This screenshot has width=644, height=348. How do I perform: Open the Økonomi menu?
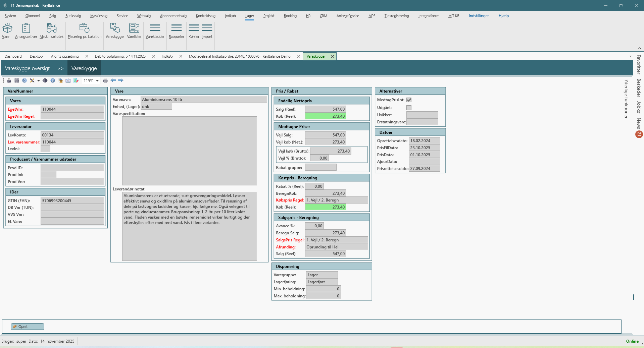coord(33,16)
